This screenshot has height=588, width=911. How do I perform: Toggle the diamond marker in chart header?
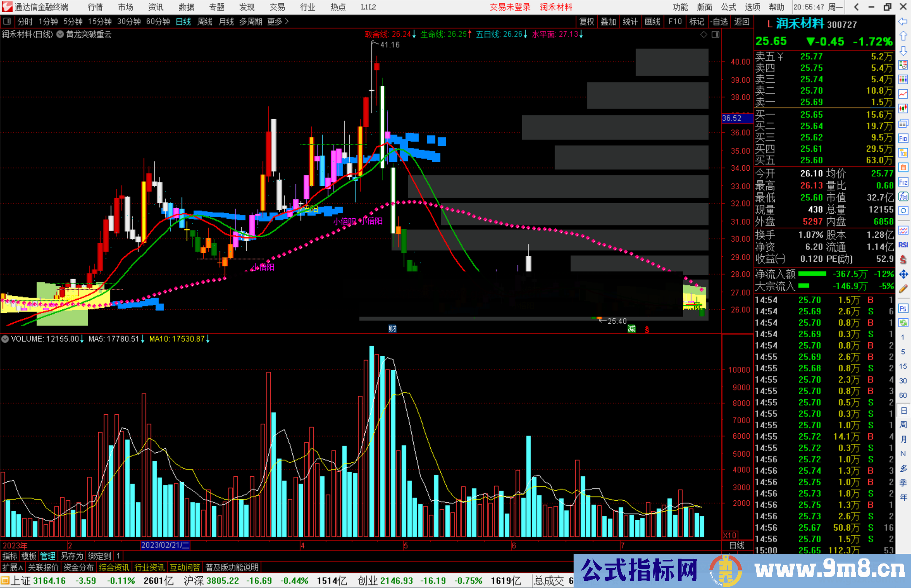[703, 35]
